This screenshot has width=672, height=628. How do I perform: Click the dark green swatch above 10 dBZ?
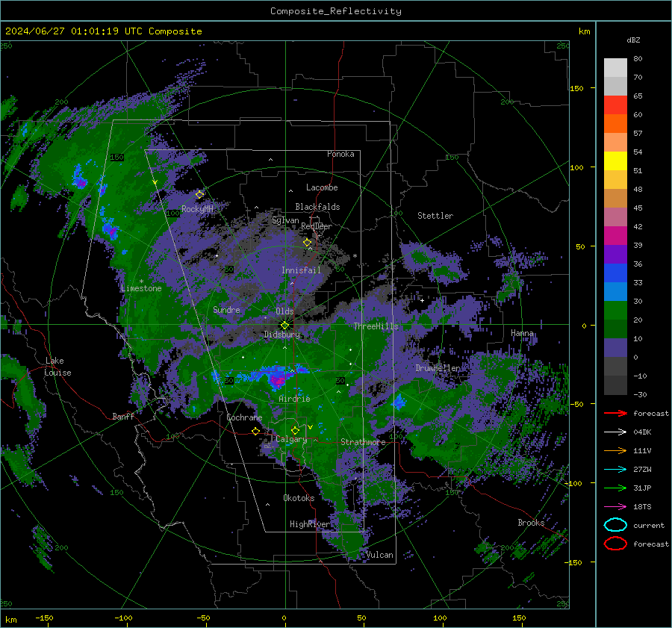tap(615, 329)
